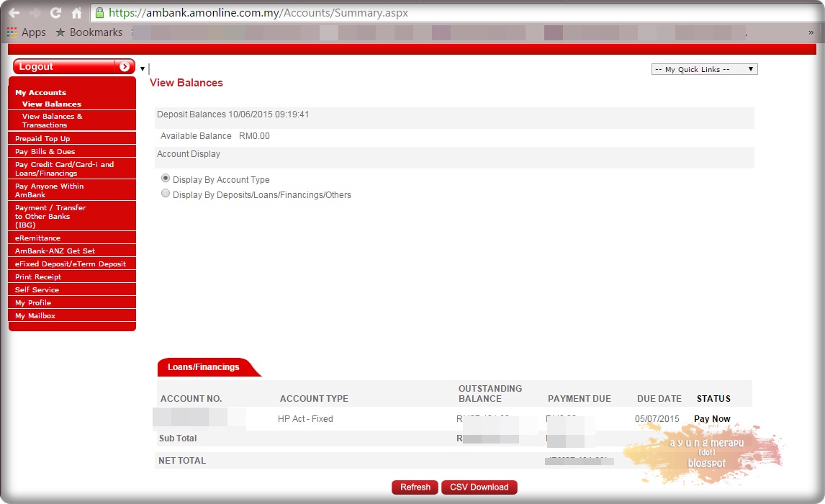The image size is (825, 504).
Task: Click the HP Act - Fixed account type
Action: [305, 419]
